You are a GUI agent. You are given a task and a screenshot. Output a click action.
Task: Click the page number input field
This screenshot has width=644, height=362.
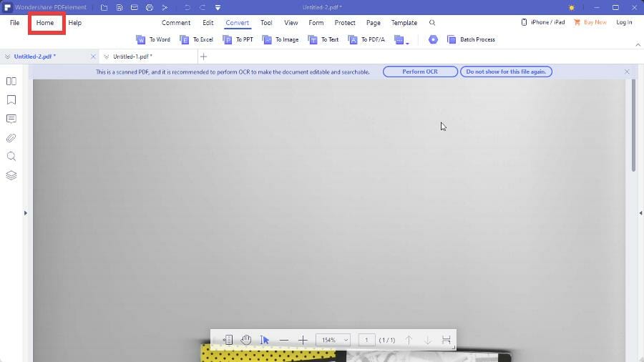366,340
